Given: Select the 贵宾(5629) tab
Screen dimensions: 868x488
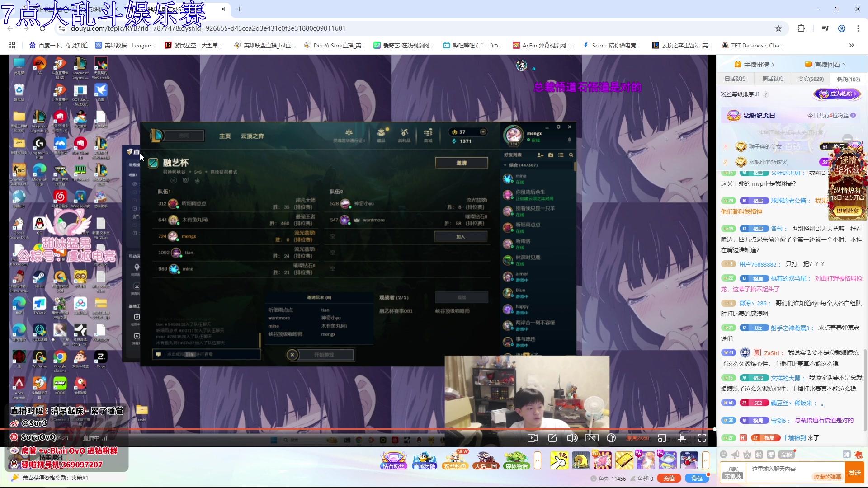Looking at the screenshot, I should pos(811,79).
